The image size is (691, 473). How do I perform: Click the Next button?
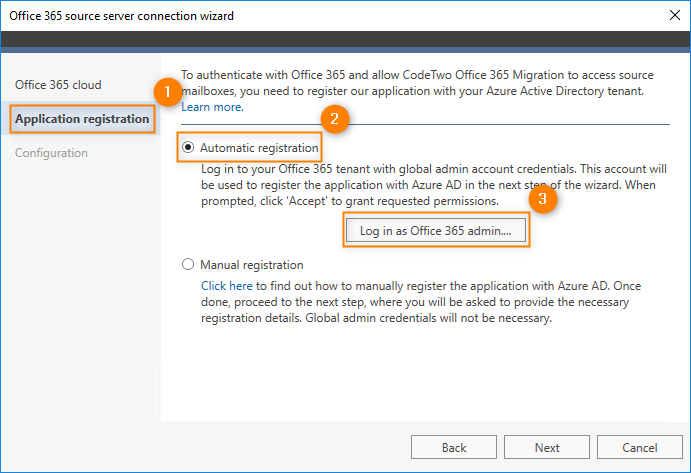point(547,447)
